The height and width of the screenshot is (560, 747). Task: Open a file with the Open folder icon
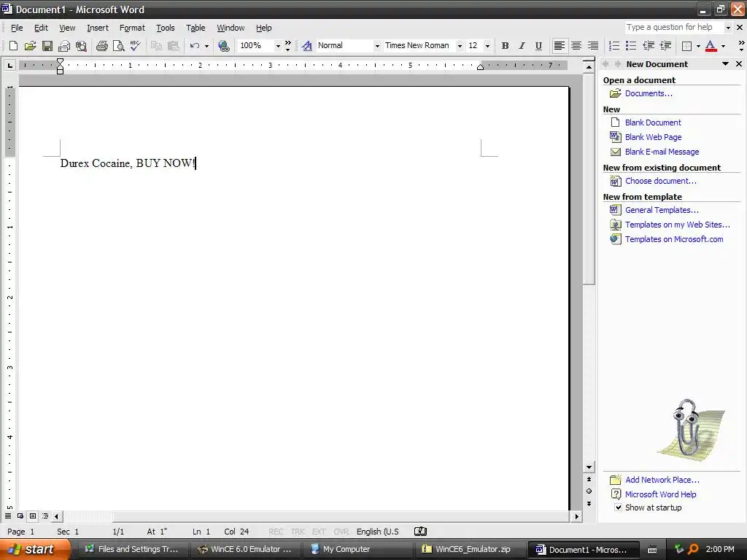tap(30, 46)
